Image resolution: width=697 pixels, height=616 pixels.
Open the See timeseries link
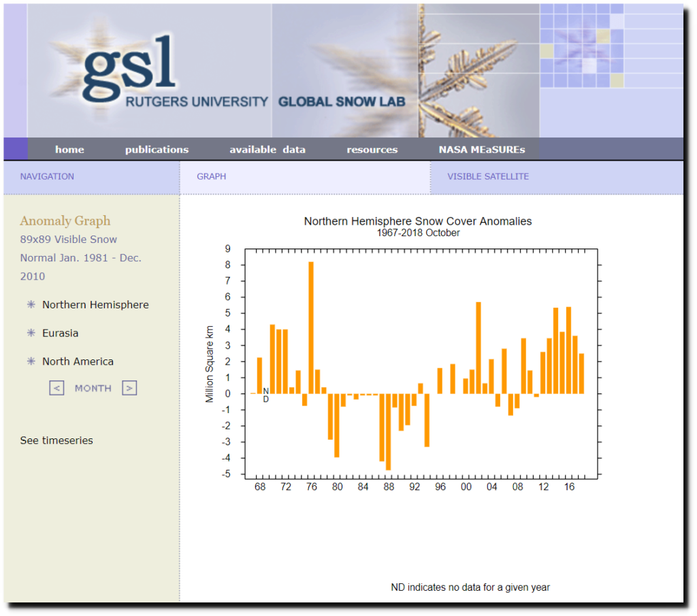56,440
